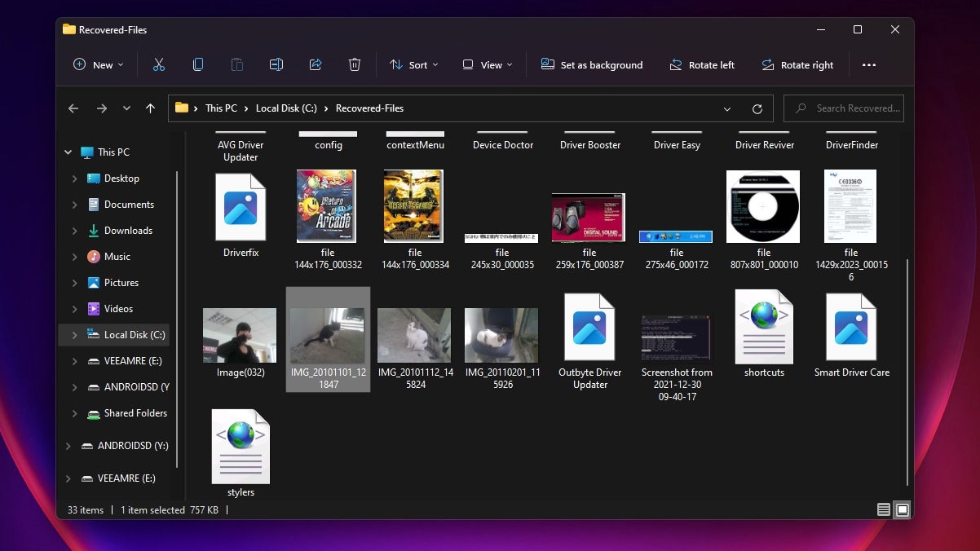980x551 pixels.
Task: Select the Driverfix file icon
Action: coord(241,207)
